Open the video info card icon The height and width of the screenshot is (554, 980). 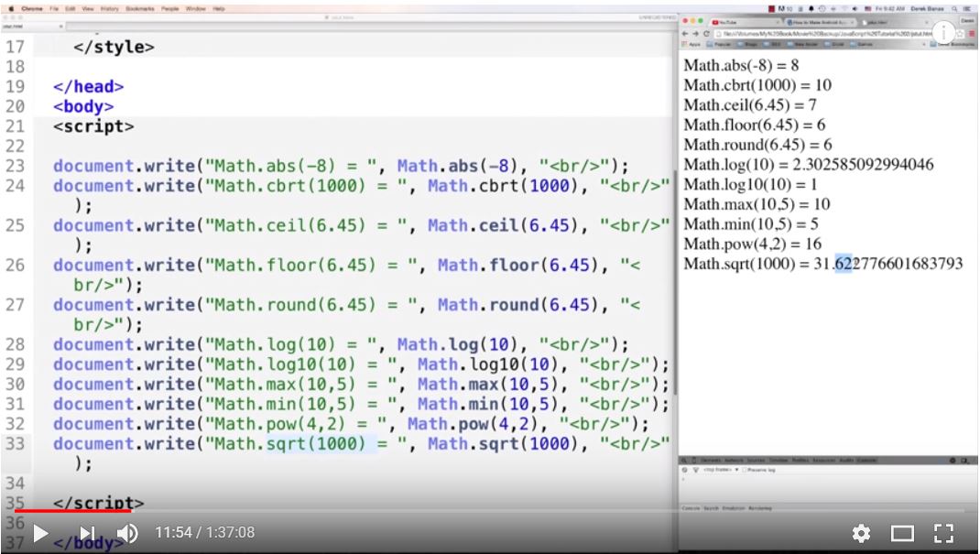(943, 33)
